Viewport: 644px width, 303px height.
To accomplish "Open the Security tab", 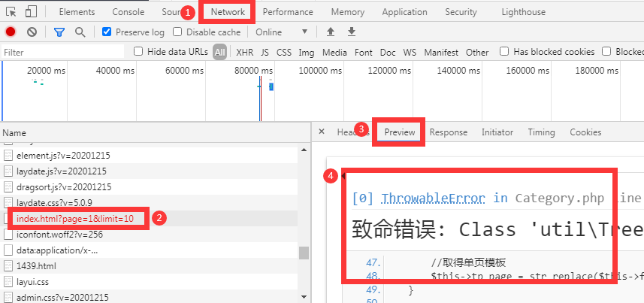I will (461, 12).
